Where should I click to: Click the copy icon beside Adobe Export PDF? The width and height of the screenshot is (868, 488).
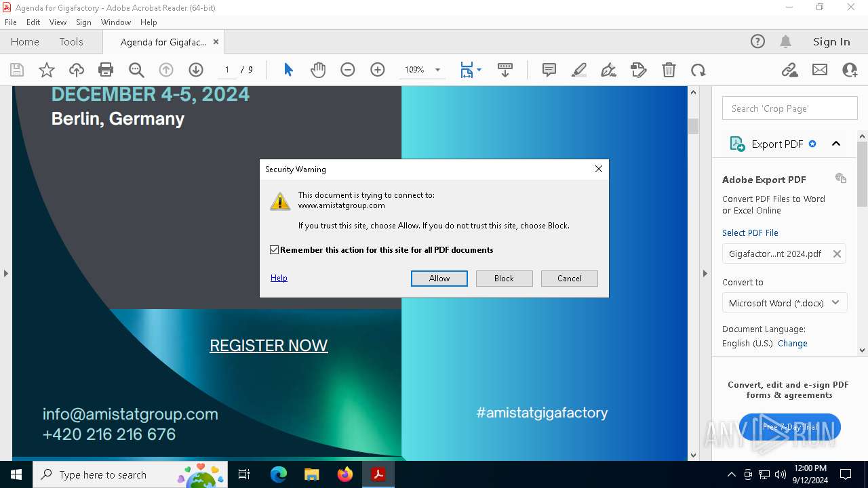pos(841,178)
